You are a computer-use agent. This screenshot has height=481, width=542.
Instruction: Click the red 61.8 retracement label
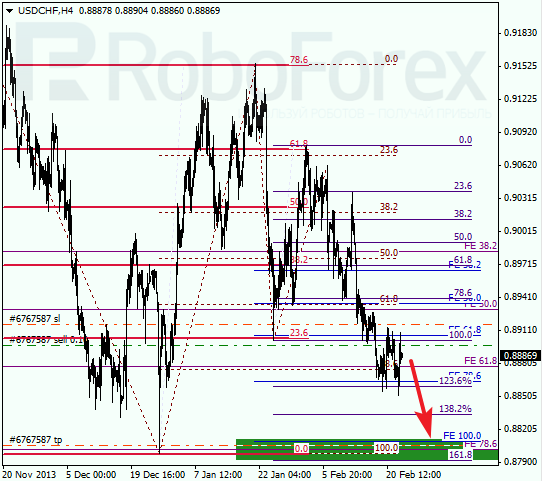click(x=299, y=143)
